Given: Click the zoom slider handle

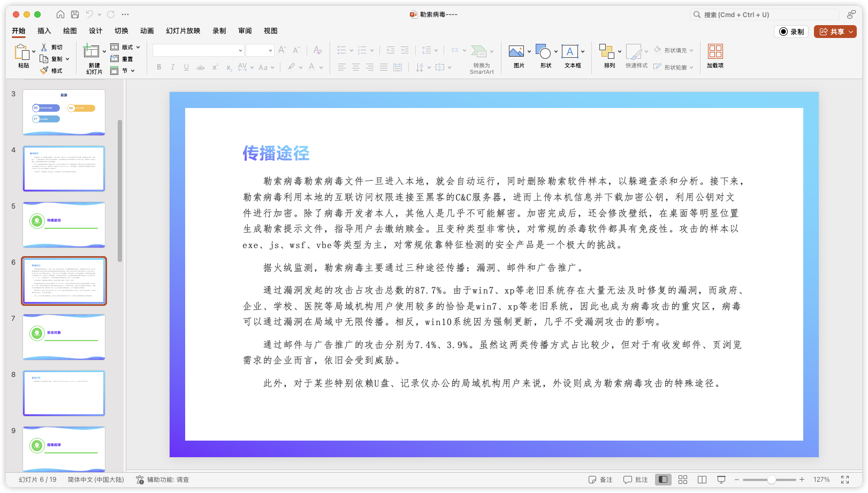Looking at the screenshot, I should [771, 480].
